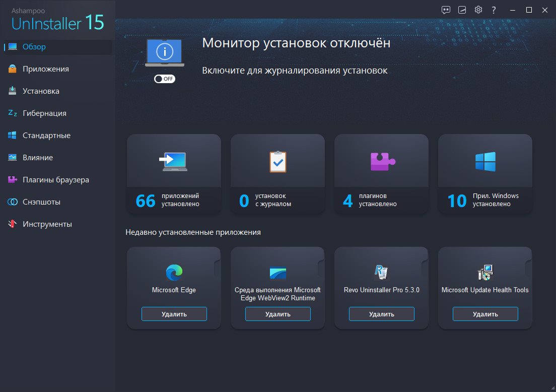
Task: Click Удалить for Microsoft Update Health Tools
Action: pyautogui.click(x=485, y=314)
